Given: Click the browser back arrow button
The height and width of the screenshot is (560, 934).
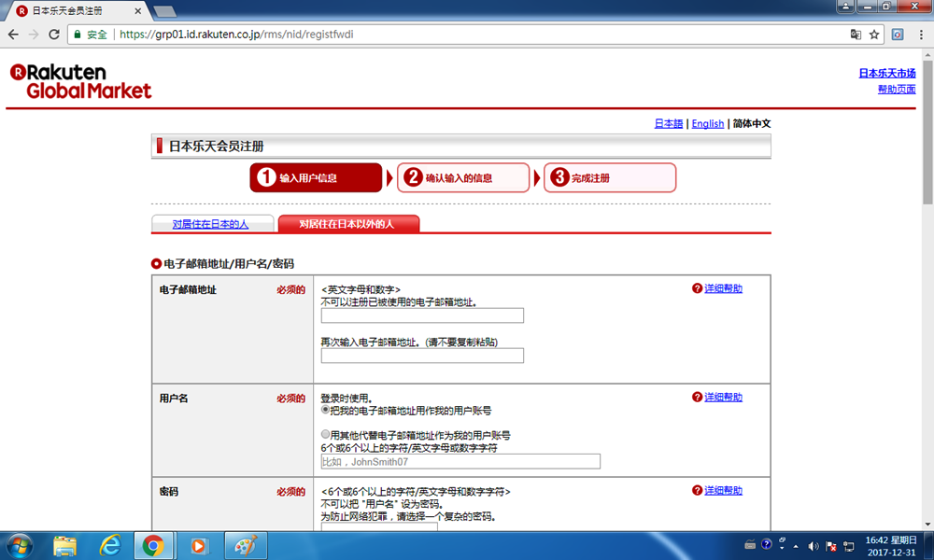Looking at the screenshot, I should (x=13, y=35).
